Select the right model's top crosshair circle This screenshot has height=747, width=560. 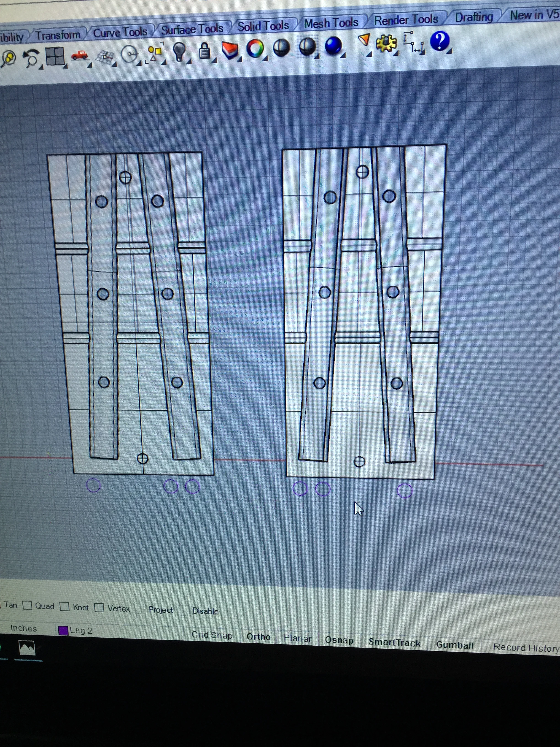click(x=363, y=172)
